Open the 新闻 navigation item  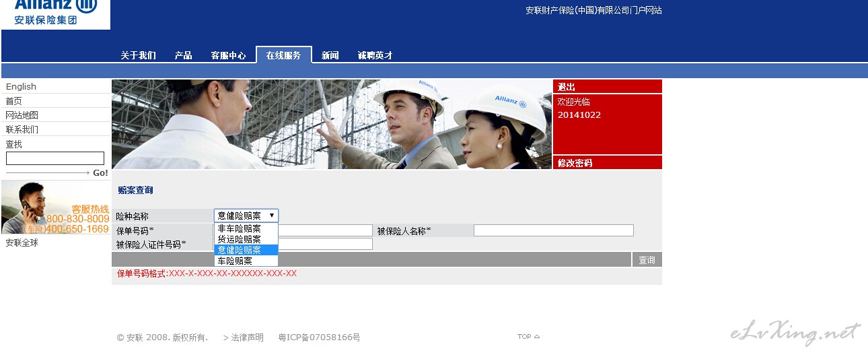330,55
